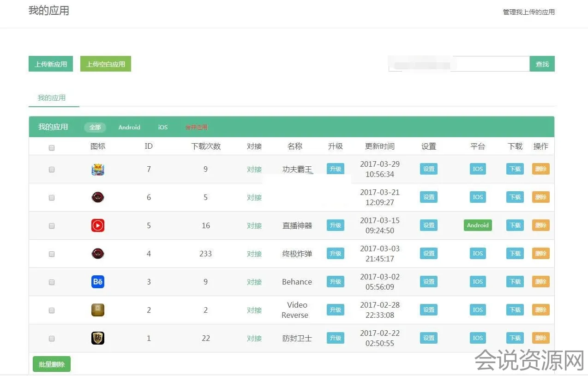Select the checkbox for Behance row
Viewport: 588px width, 376px height.
tap(52, 282)
